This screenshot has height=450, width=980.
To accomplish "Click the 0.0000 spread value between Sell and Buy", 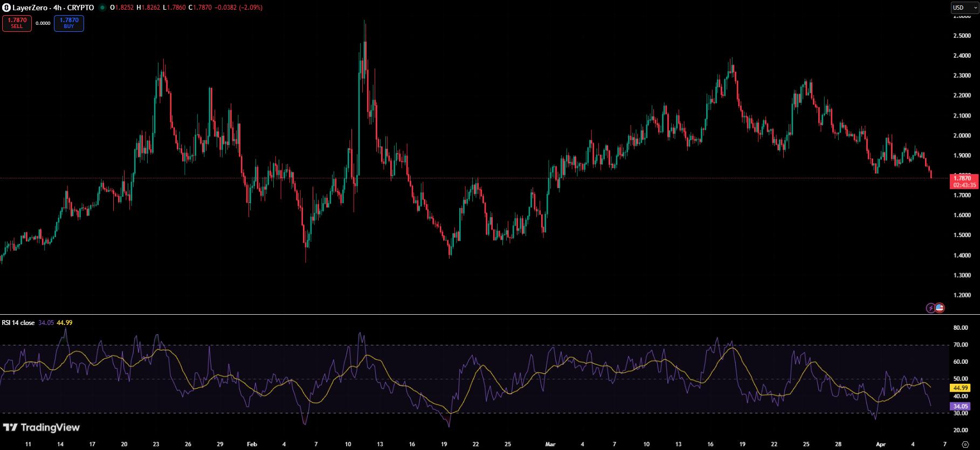I will (x=43, y=23).
